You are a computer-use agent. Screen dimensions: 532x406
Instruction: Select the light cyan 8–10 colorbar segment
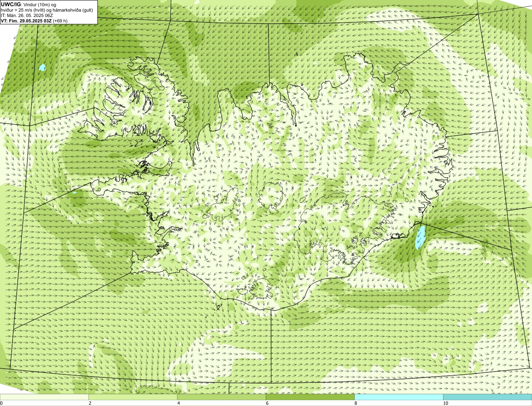[399, 397]
